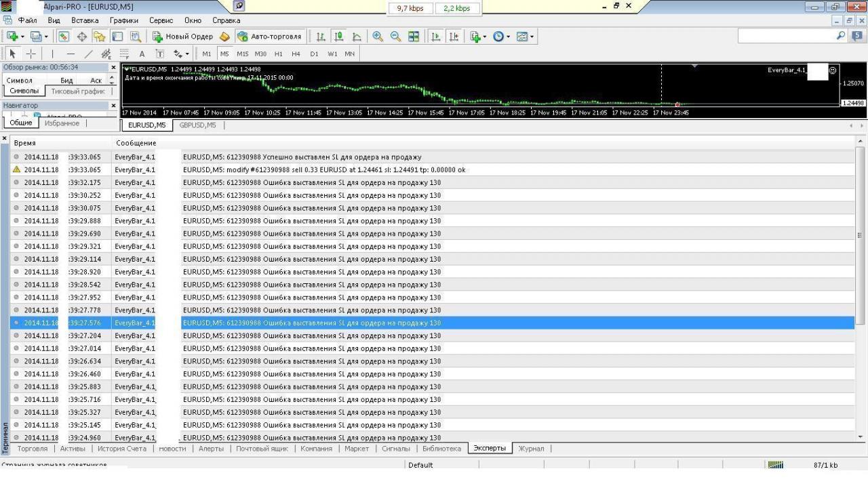Toggle the Terminal panel icon
This screenshot has width=868, height=490.
pos(117,37)
